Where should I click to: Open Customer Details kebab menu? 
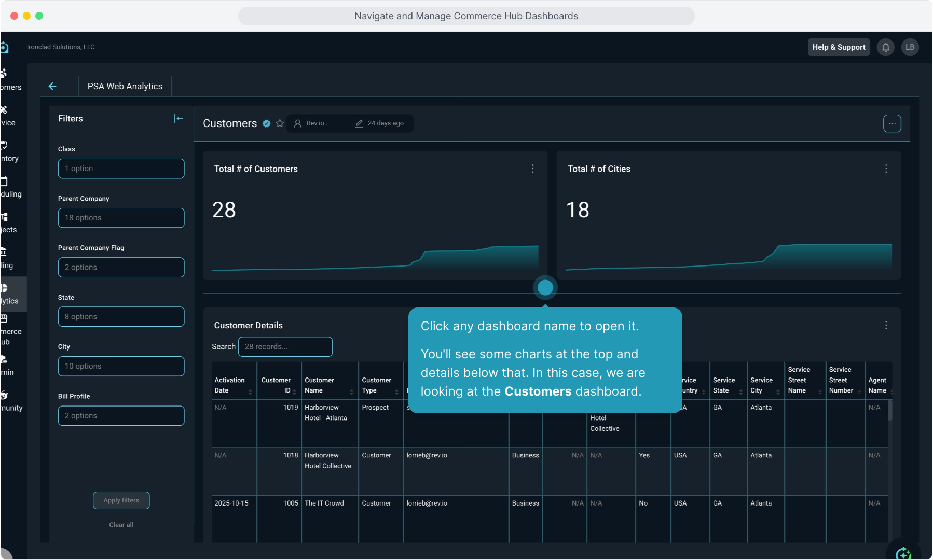[886, 325]
